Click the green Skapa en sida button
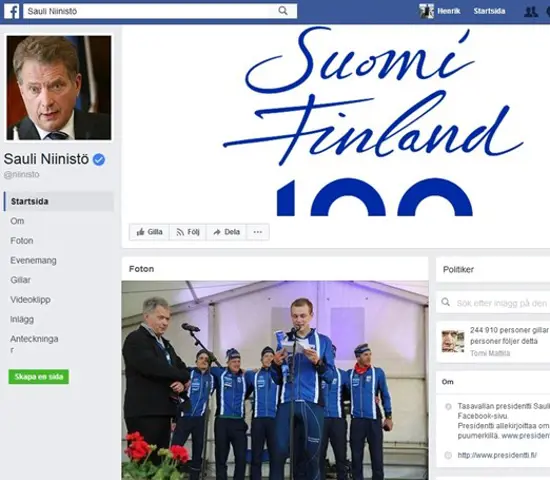Image resolution: width=550 pixels, height=480 pixels. click(39, 376)
